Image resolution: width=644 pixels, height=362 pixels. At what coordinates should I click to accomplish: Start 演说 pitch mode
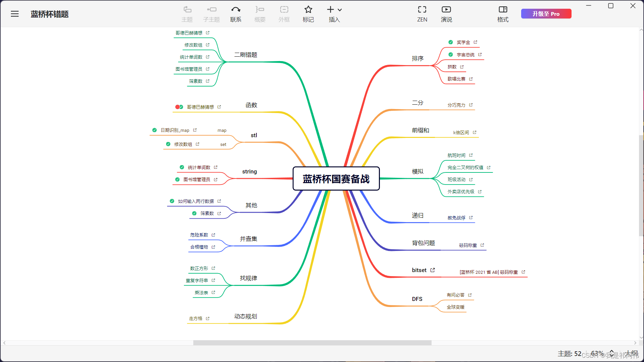click(x=446, y=14)
